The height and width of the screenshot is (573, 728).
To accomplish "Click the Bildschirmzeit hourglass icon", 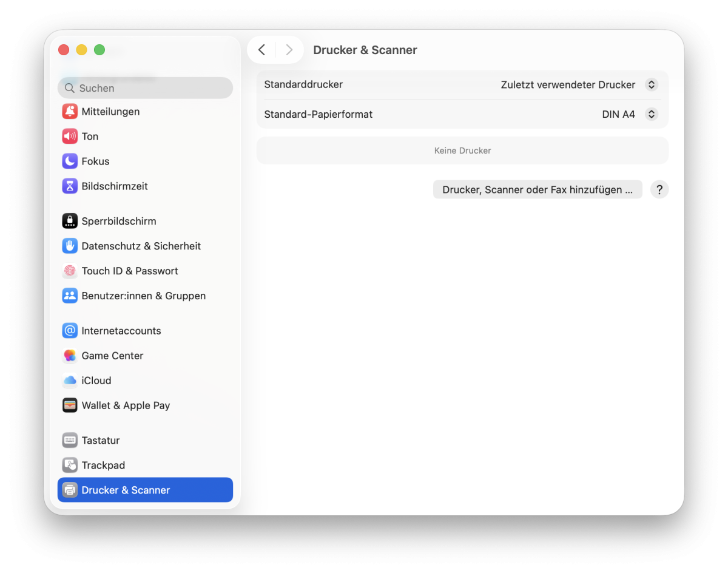I will [70, 186].
